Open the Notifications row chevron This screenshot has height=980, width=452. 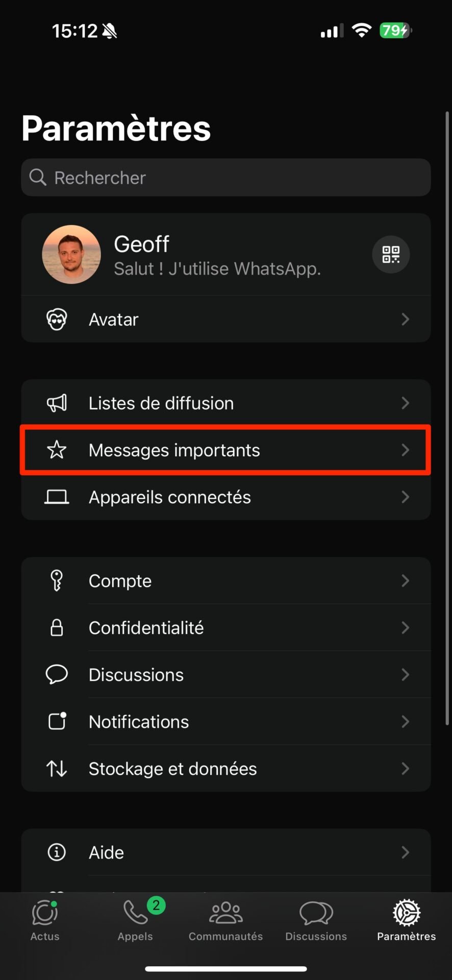click(x=406, y=722)
